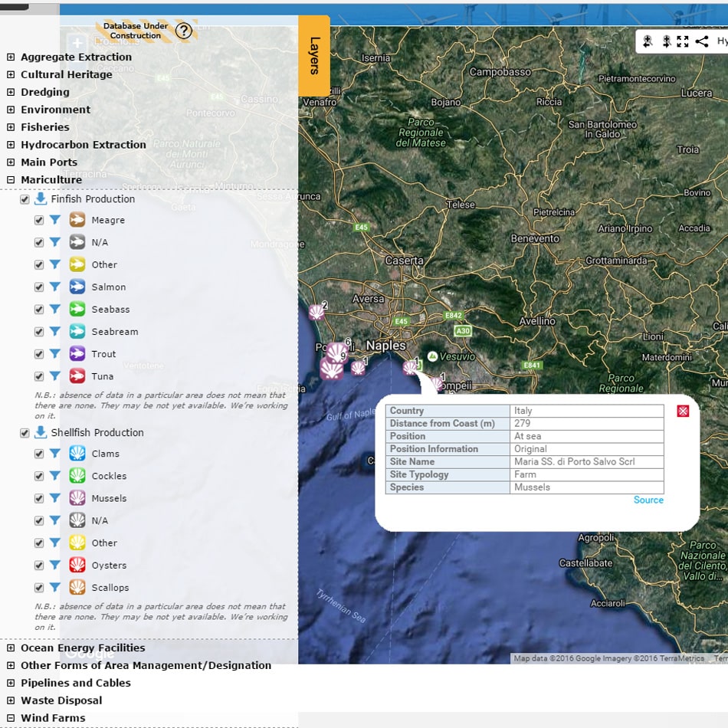Click the next zoom extent icon
Screen dimensions: 728x728
click(x=666, y=41)
